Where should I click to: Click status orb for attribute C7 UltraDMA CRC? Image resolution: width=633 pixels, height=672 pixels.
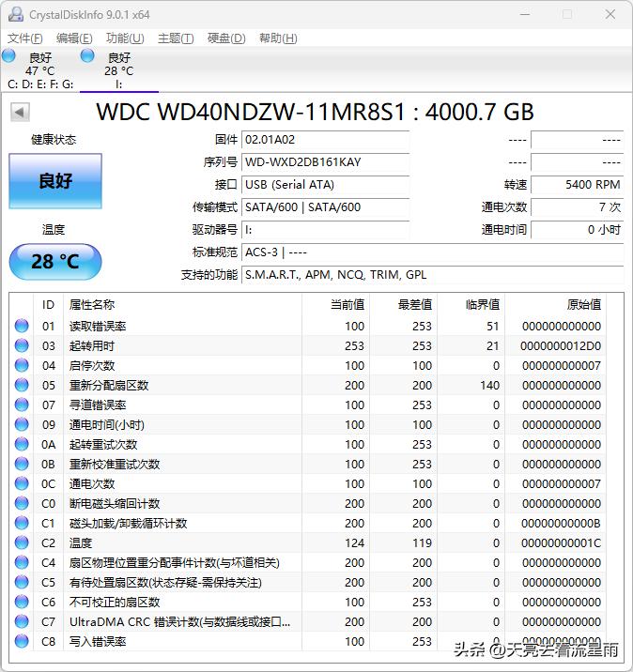(22, 621)
